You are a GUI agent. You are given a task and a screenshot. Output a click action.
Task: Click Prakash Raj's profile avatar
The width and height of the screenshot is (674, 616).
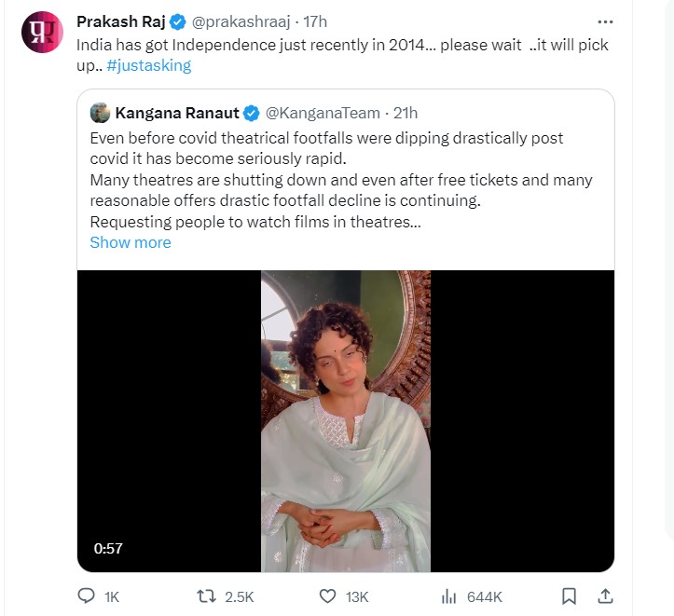tap(41, 33)
